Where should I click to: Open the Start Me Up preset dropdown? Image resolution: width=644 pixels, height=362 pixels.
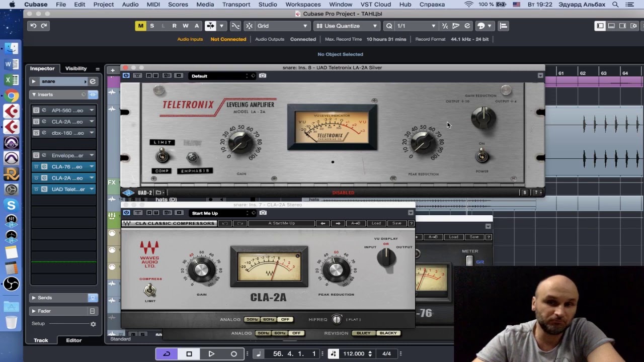[222, 213]
